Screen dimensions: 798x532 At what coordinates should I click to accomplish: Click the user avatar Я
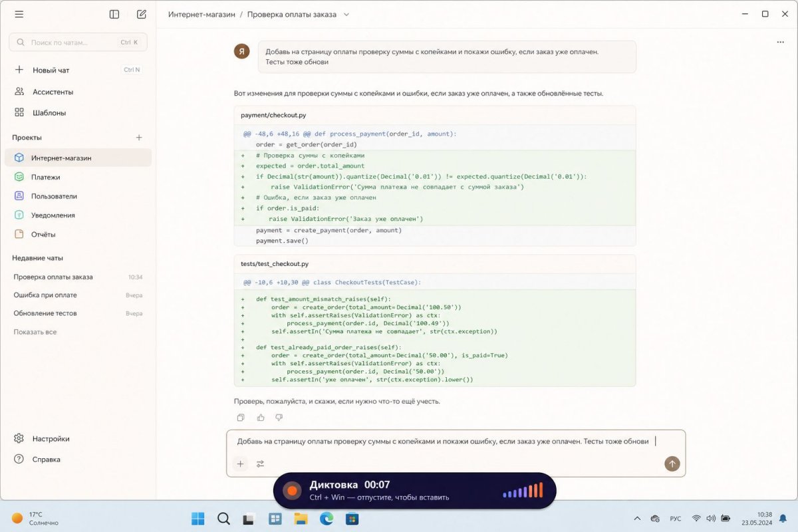click(242, 51)
